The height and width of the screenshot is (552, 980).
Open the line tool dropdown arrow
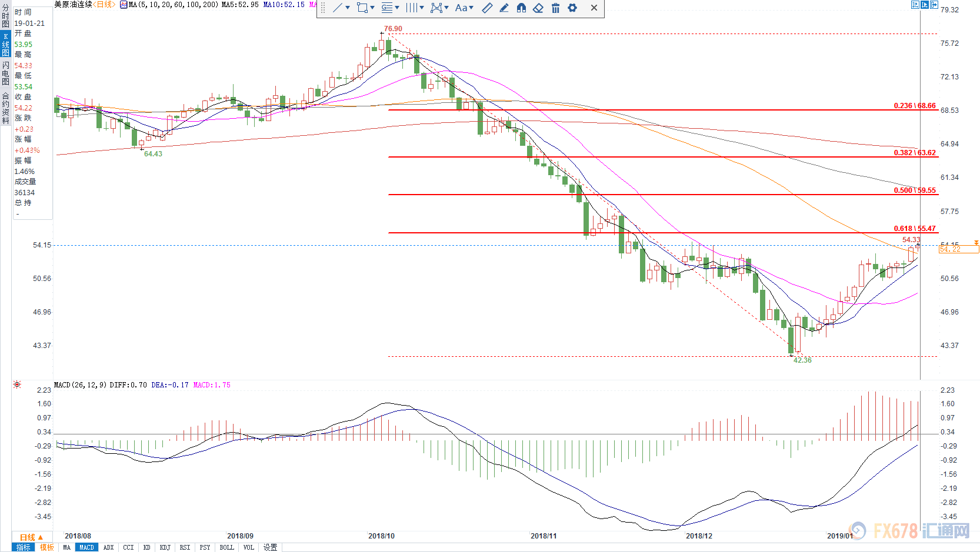348,8
